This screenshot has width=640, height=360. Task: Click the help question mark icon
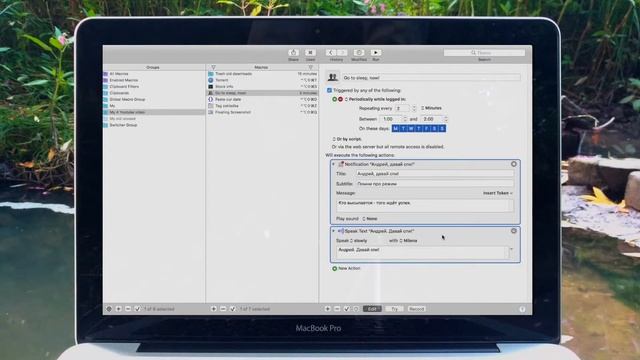click(x=522, y=309)
